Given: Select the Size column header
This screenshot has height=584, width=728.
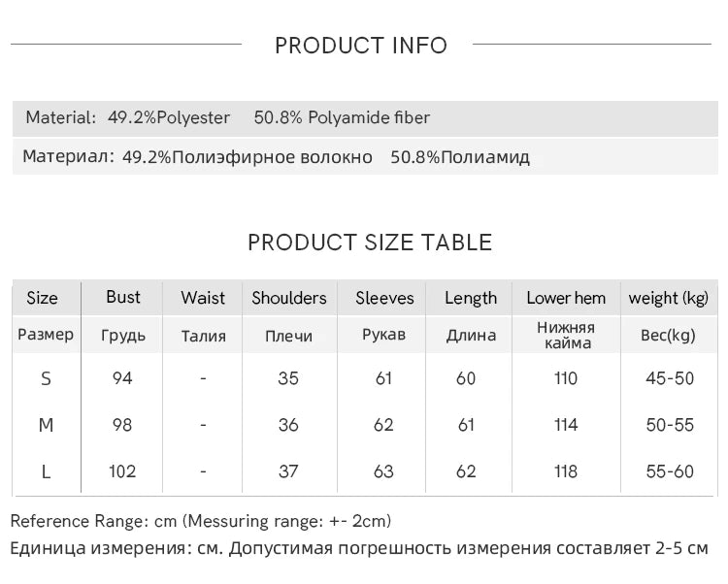Looking at the screenshot, I should (x=43, y=298).
